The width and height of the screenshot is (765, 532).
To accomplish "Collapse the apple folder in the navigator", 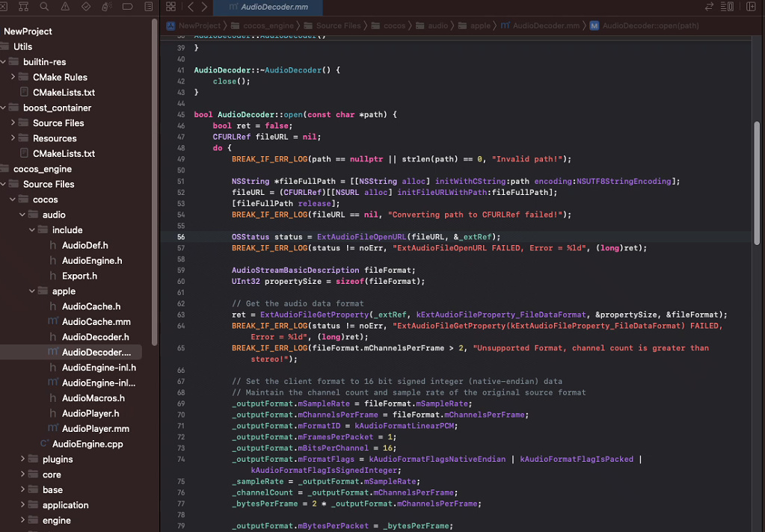I will [33, 291].
